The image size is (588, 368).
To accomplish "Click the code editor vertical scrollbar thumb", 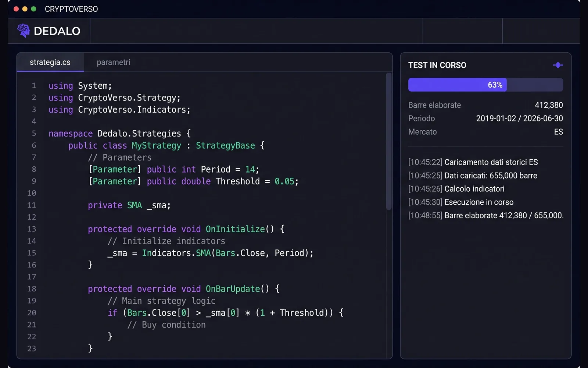I will pyautogui.click(x=388, y=142).
